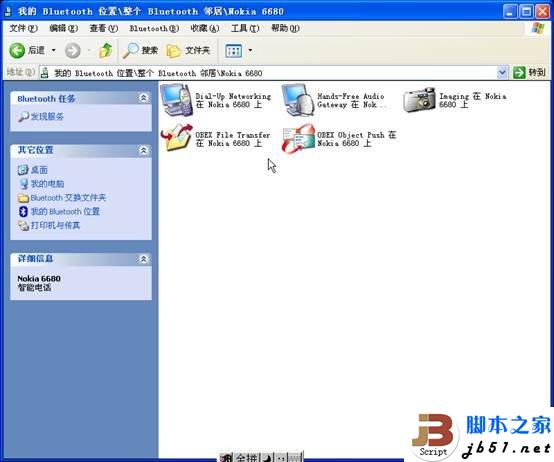Open 我的 Bluetooth 位置 link

(x=65, y=211)
